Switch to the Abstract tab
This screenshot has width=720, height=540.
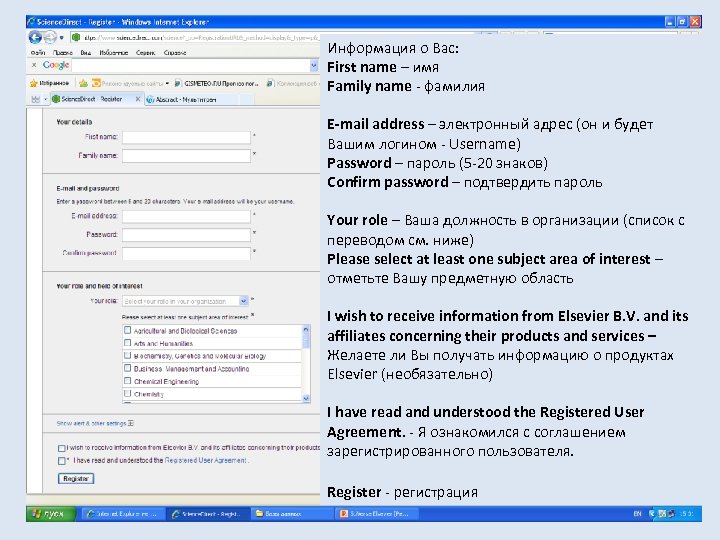tap(186, 100)
